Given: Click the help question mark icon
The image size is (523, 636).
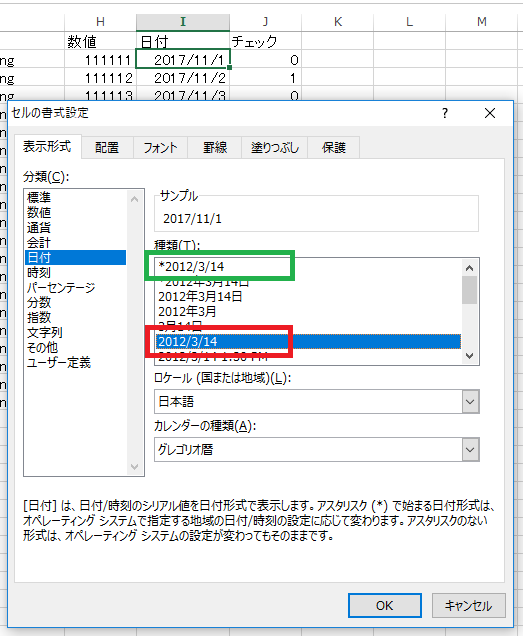Looking at the screenshot, I should point(445,113).
